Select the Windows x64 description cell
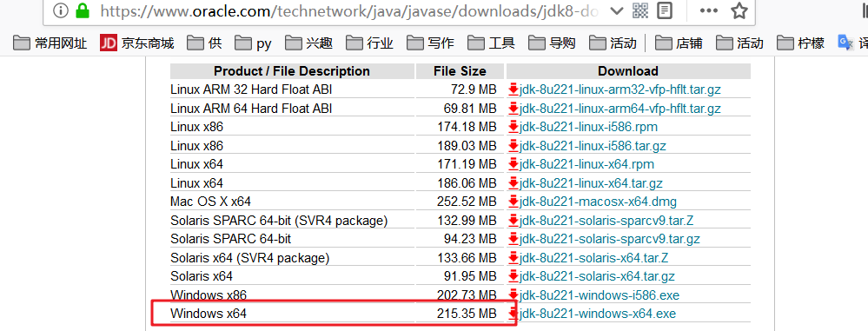This screenshot has width=868, height=331. (292, 314)
